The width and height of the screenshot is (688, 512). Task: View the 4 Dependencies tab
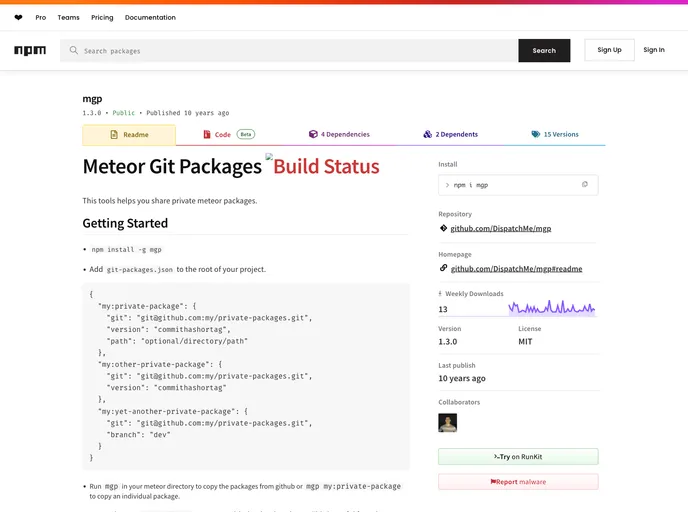pyautogui.click(x=339, y=134)
